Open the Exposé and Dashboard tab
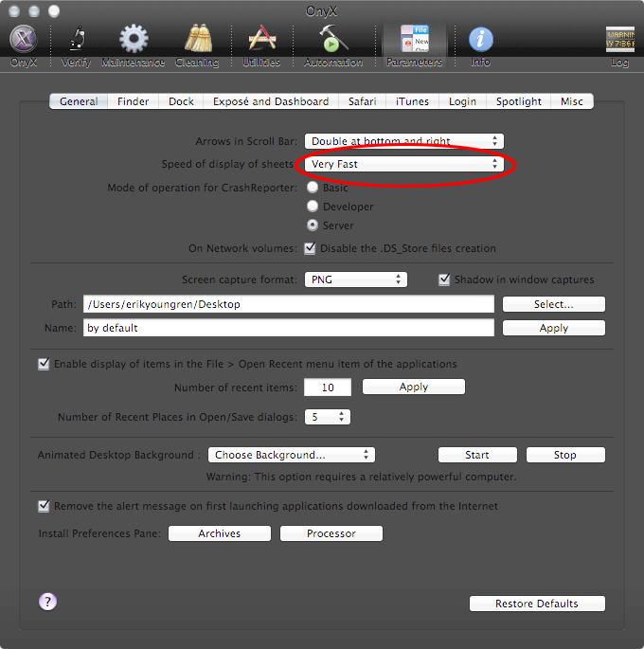The height and width of the screenshot is (649, 644). (271, 101)
